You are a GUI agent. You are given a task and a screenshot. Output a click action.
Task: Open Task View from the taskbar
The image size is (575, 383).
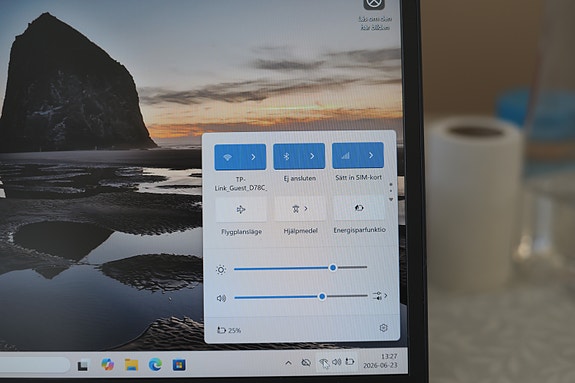tap(83, 365)
